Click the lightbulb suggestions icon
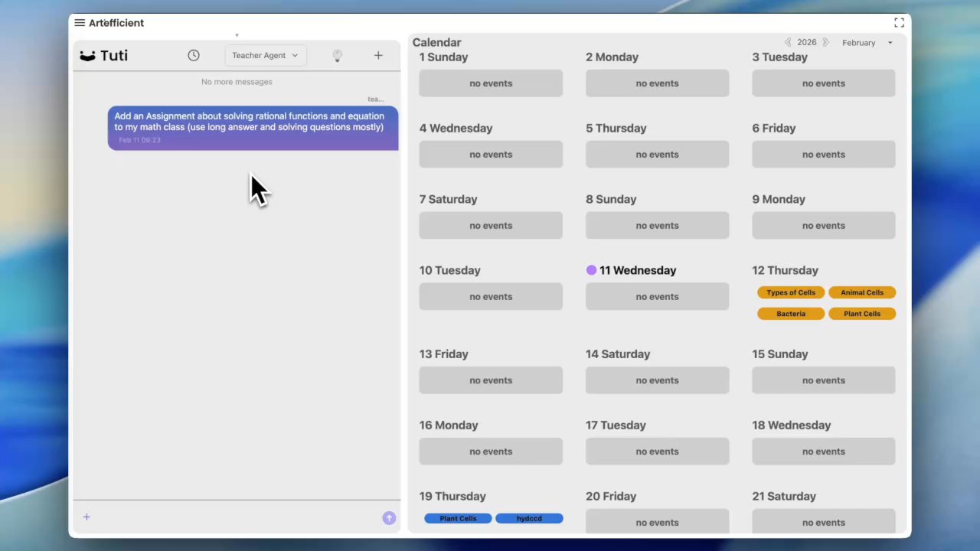 tap(337, 55)
